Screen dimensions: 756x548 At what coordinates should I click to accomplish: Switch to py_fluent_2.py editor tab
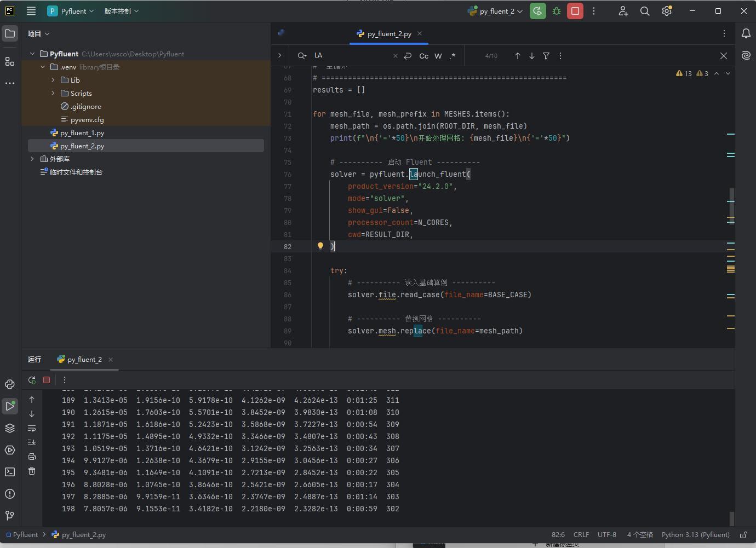389,33
